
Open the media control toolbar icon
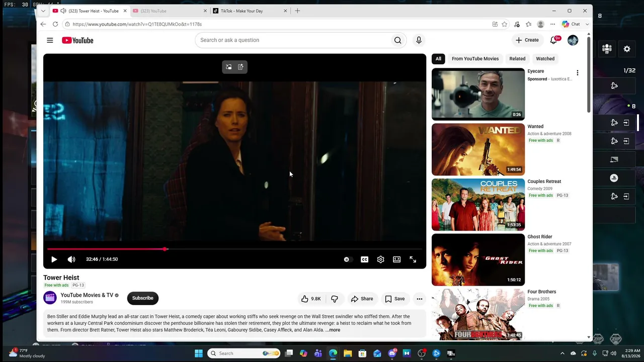(x=517, y=24)
